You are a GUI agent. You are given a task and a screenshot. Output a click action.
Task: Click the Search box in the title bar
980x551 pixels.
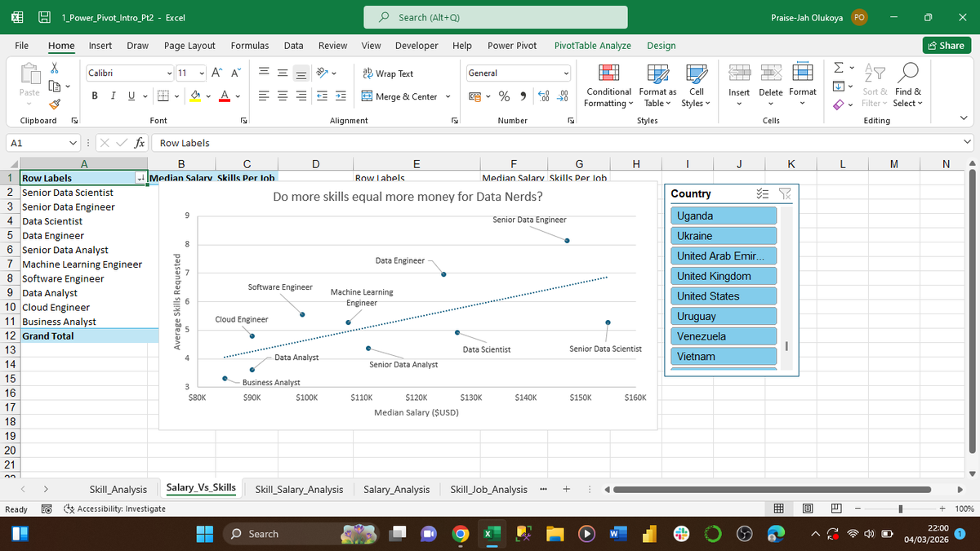497,17
